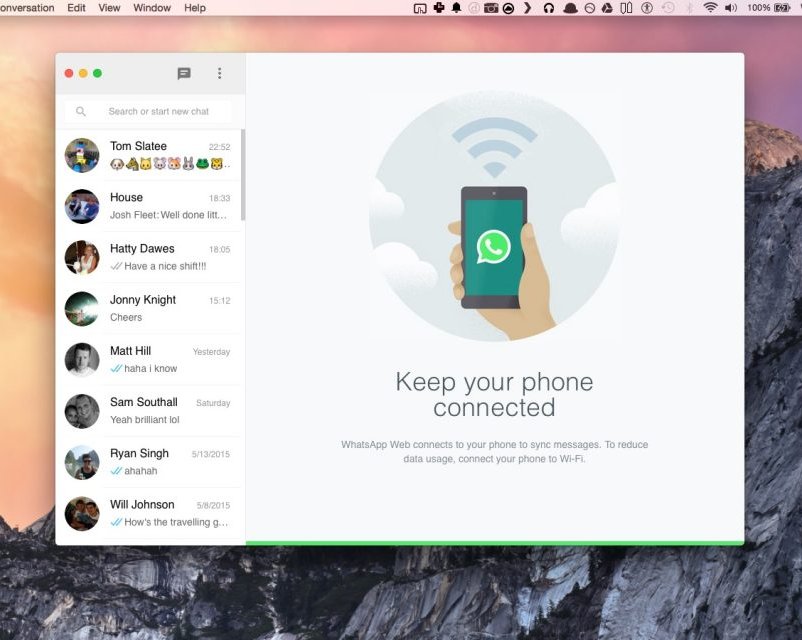Click the camera icon in menu bar
The image size is (802, 640).
[491, 8]
